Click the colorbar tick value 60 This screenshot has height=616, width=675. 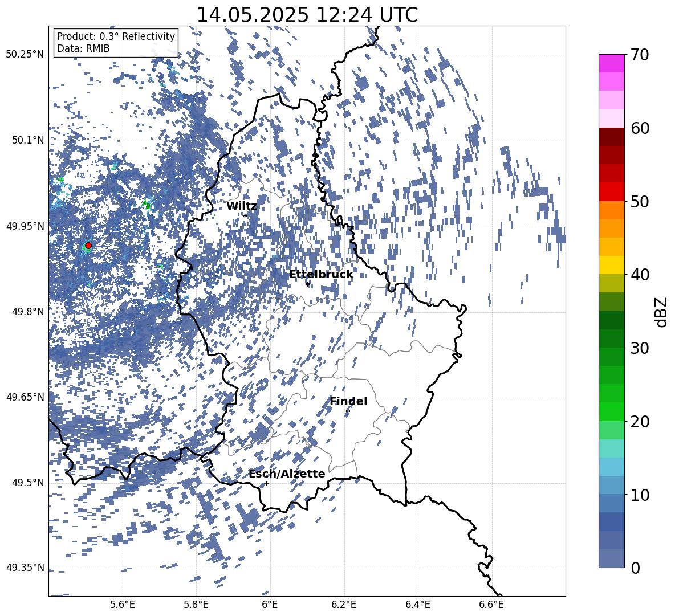pos(640,128)
